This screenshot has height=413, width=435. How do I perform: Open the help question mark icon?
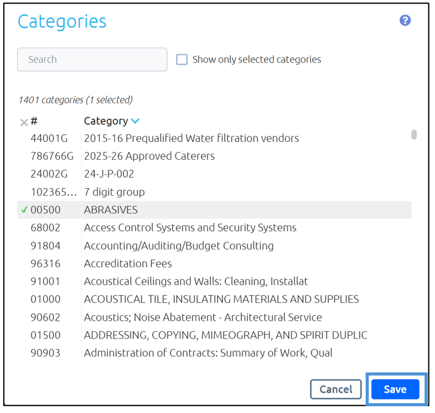click(x=405, y=21)
